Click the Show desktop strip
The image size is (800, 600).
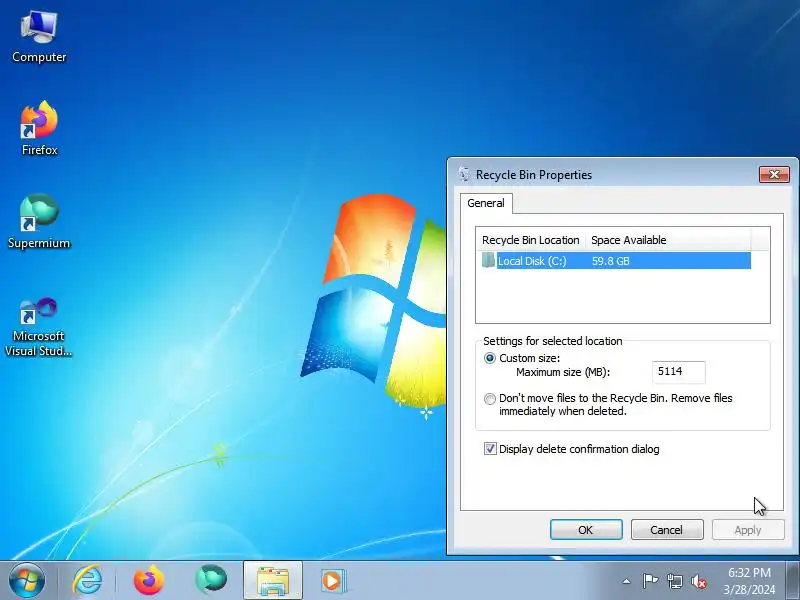[793, 580]
